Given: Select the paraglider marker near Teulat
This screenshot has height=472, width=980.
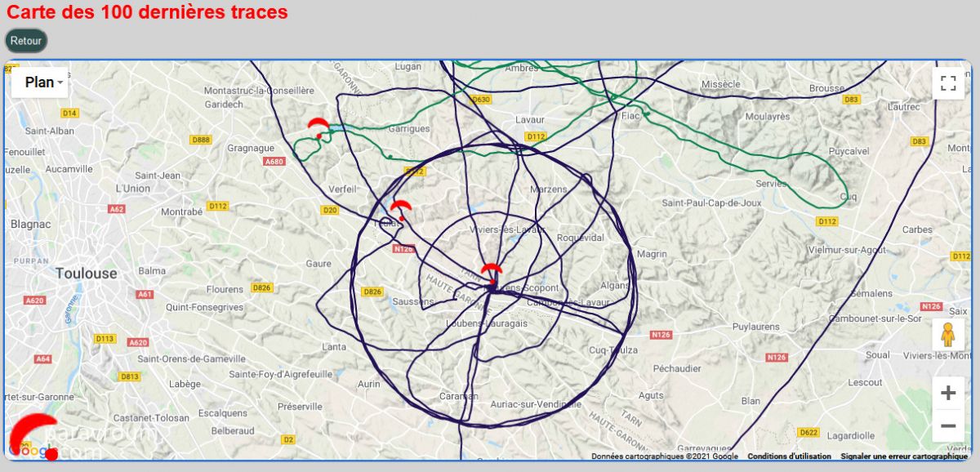Looking at the screenshot, I should coord(400,209).
